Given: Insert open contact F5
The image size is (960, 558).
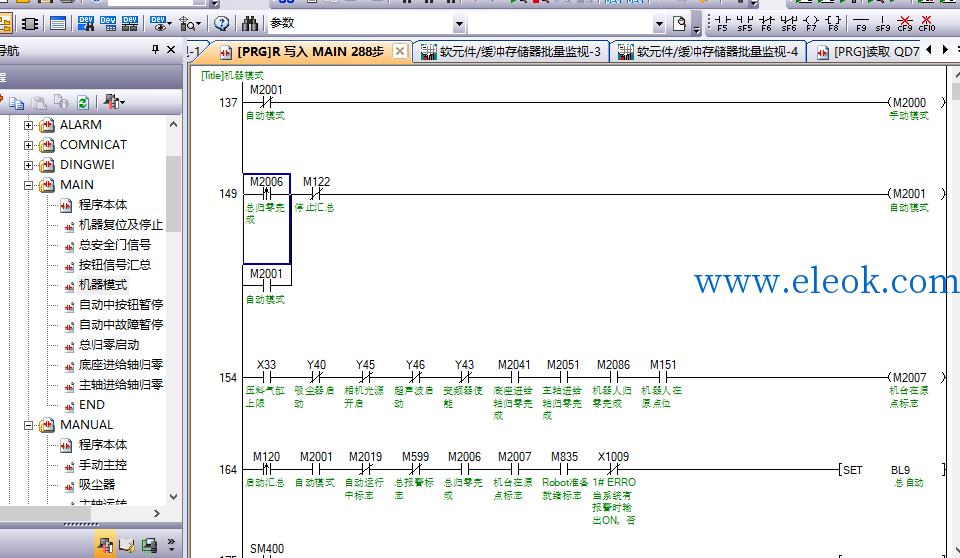Looking at the screenshot, I should (723, 23).
